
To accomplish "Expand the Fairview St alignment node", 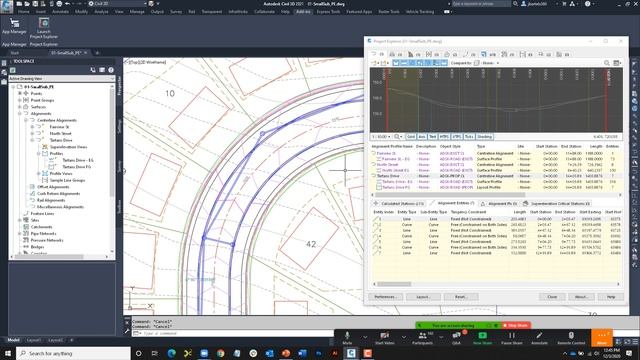I will [x=33, y=127].
